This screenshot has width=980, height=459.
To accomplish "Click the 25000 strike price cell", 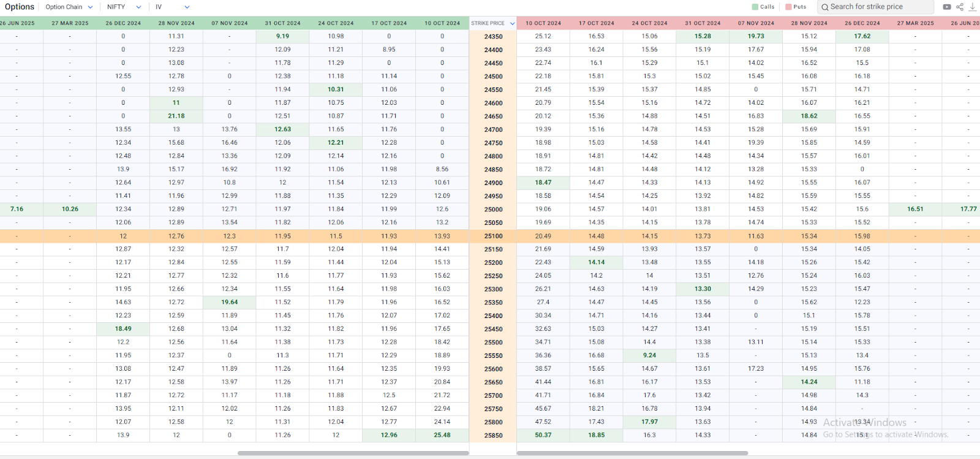I will click(x=493, y=210).
